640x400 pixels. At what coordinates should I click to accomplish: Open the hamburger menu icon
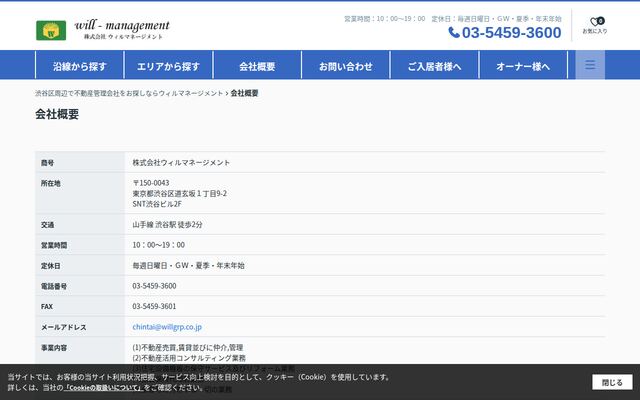click(x=590, y=64)
